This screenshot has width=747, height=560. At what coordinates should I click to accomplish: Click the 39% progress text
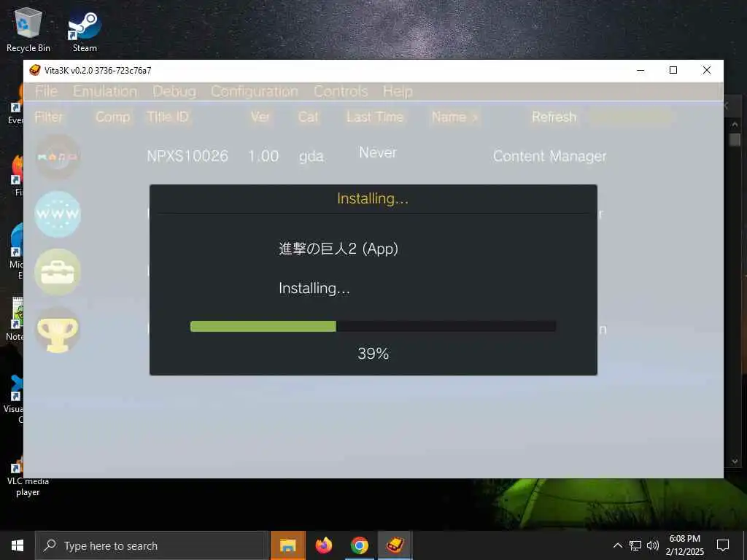click(373, 354)
